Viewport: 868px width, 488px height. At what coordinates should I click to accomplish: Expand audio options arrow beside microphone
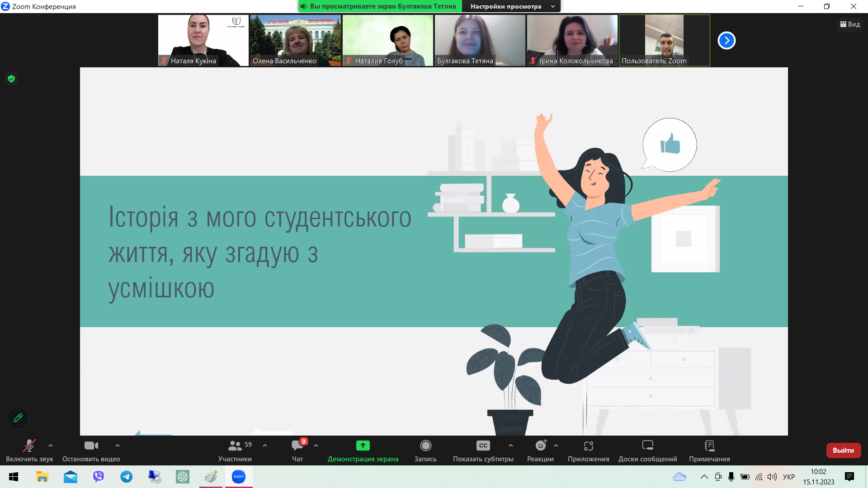pos(51,446)
